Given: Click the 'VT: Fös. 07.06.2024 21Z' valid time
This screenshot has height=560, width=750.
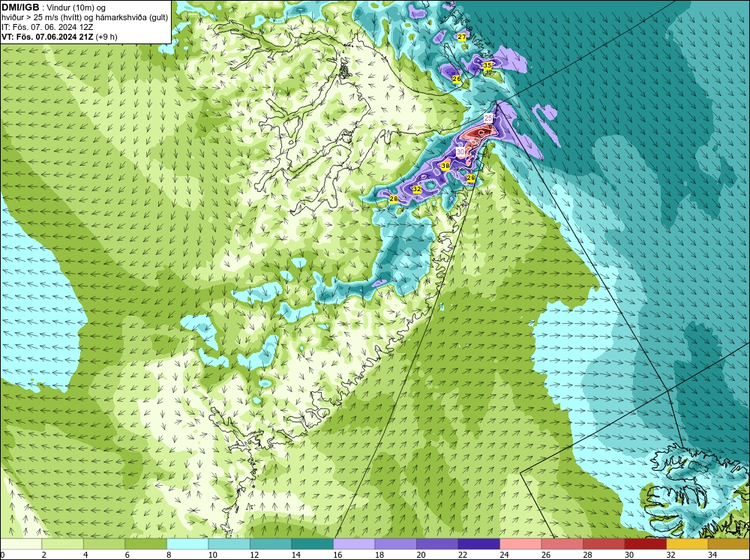Looking at the screenshot, I should pos(48,37).
